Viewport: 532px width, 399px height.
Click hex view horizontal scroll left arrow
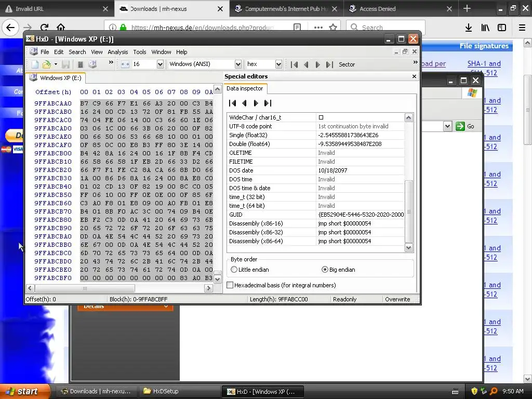30,288
